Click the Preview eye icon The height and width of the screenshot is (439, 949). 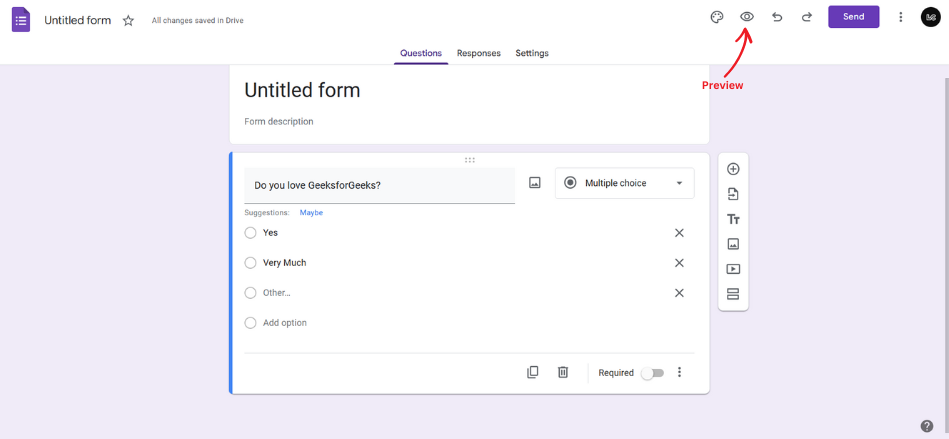click(747, 17)
